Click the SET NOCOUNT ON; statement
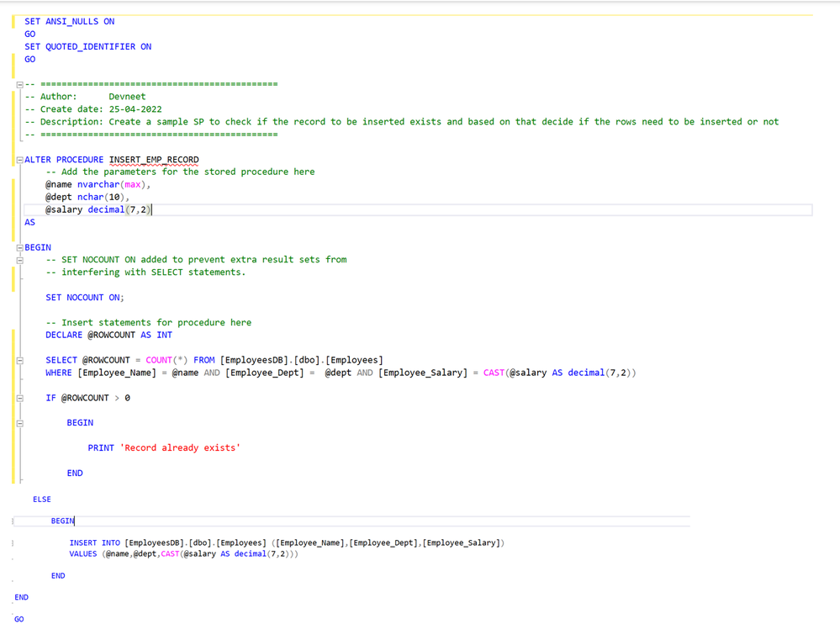Image resolution: width=840 pixels, height=640 pixels. point(85,297)
